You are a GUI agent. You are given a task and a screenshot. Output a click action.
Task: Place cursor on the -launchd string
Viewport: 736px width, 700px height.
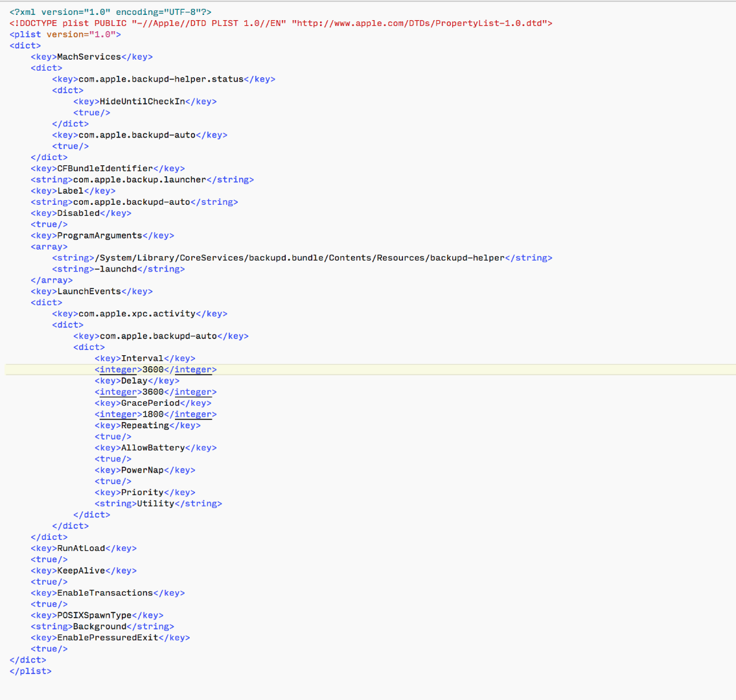115,269
